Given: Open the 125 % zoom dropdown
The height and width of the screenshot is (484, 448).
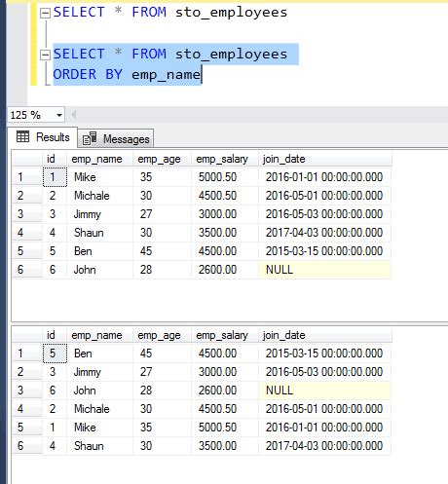Looking at the screenshot, I should [59, 115].
